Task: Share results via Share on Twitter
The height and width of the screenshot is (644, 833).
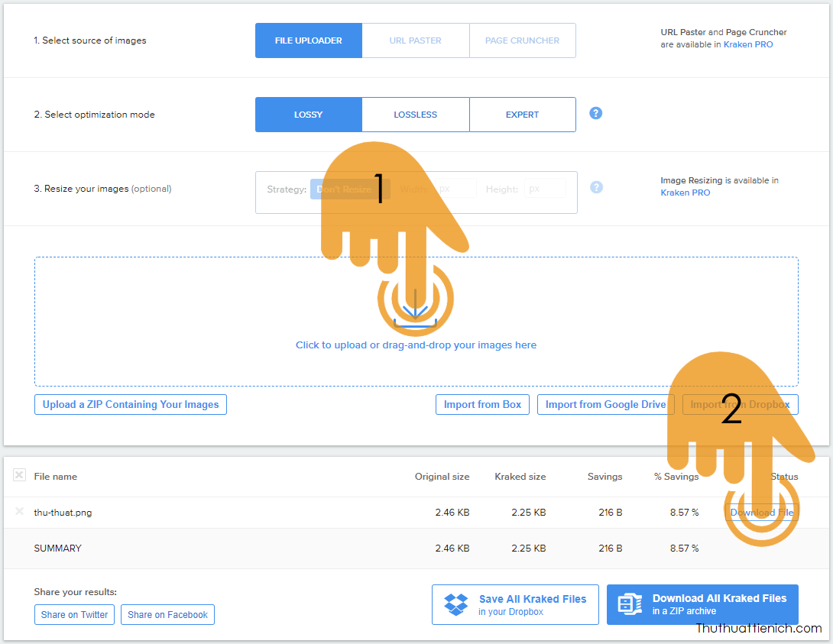Action: click(x=74, y=615)
